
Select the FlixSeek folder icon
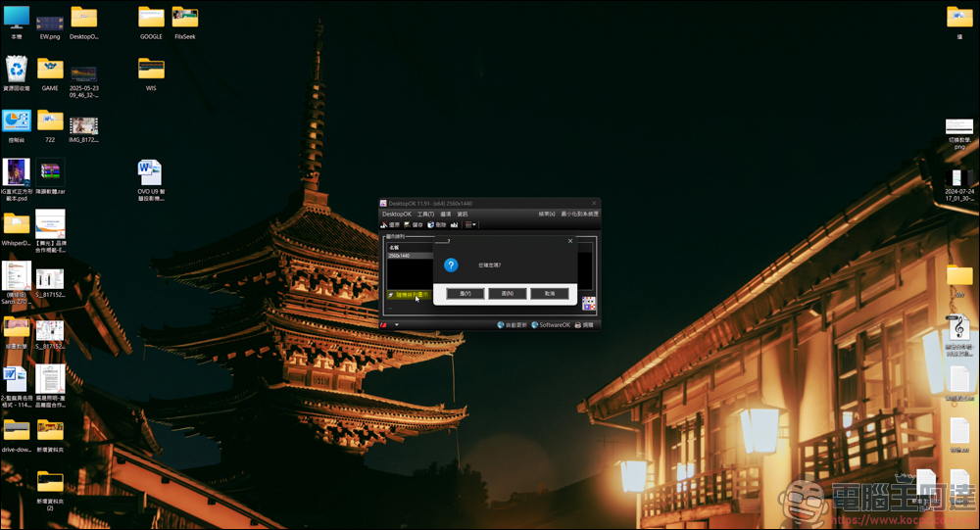click(x=185, y=23)
